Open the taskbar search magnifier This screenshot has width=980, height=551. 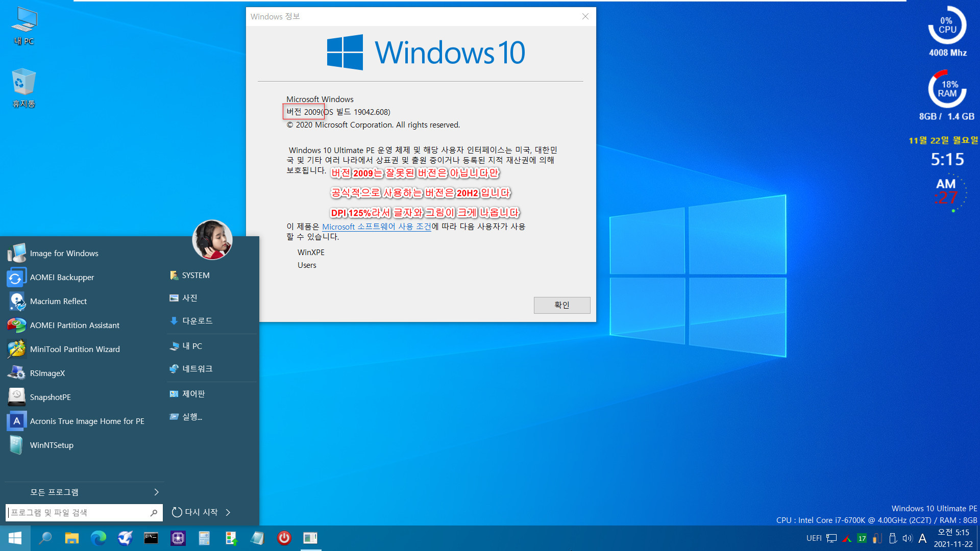point(45,538)
